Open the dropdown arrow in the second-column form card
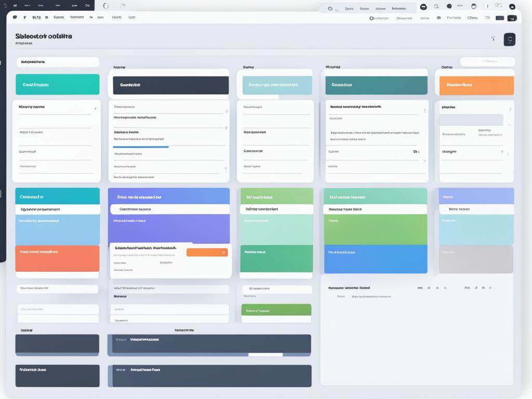 [226, 109]
